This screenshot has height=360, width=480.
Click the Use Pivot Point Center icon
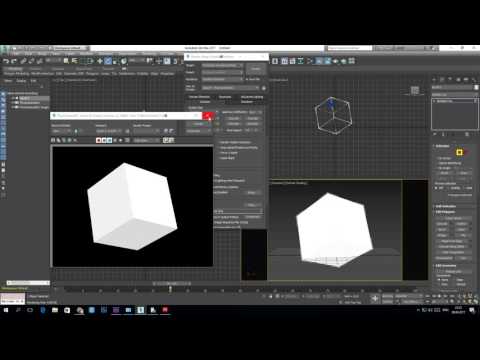150,61
